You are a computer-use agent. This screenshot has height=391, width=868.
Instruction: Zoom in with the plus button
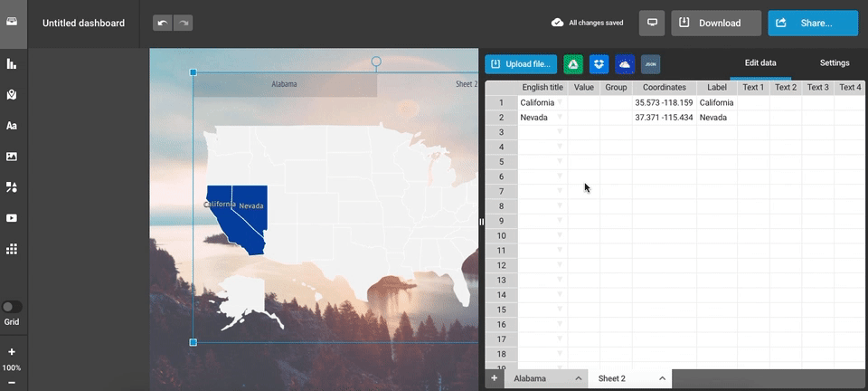pyautogui.click(x=12, y=352)
